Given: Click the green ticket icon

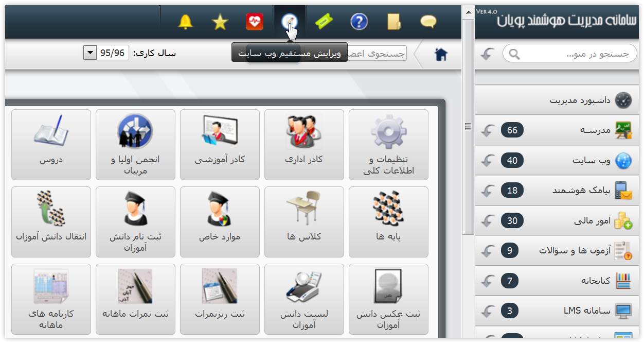Looking at the screenshot, I should (x=324, y=22).
